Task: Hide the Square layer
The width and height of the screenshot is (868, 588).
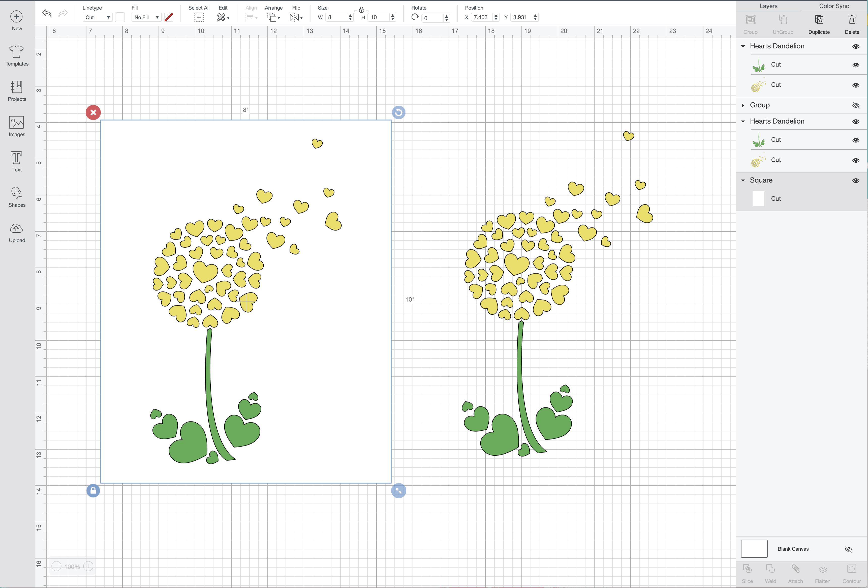Action: click(x=855, y=181)
